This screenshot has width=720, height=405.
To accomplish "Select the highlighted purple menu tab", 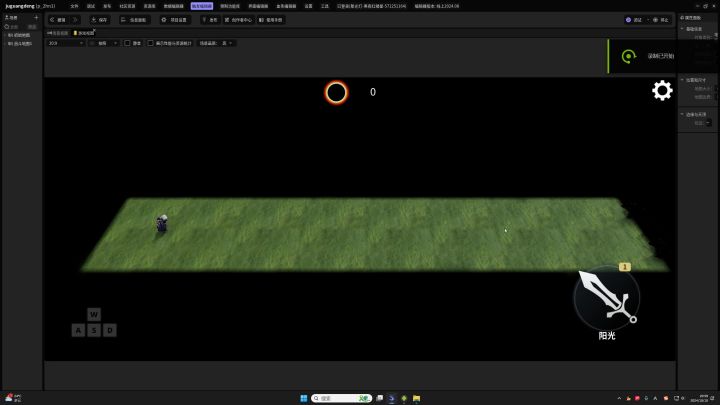I will pos(202,6).
